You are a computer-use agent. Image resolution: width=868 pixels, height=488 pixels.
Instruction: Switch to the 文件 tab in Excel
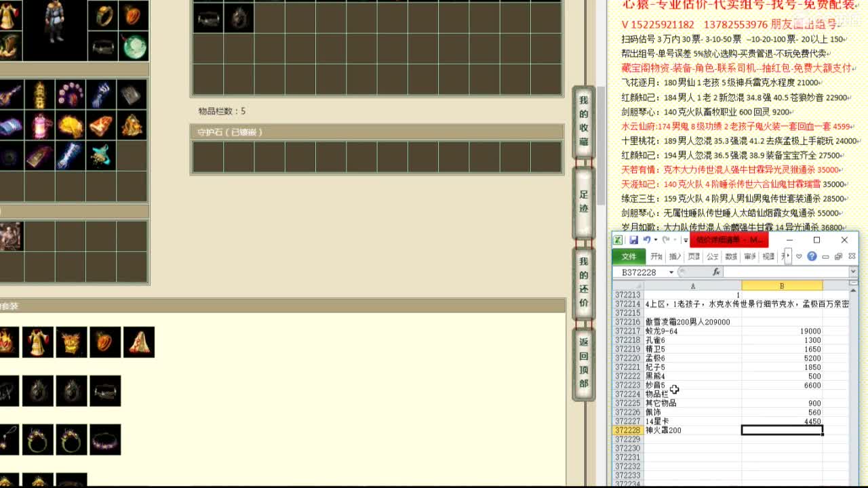pyautogui.click(x=629, y=256)
